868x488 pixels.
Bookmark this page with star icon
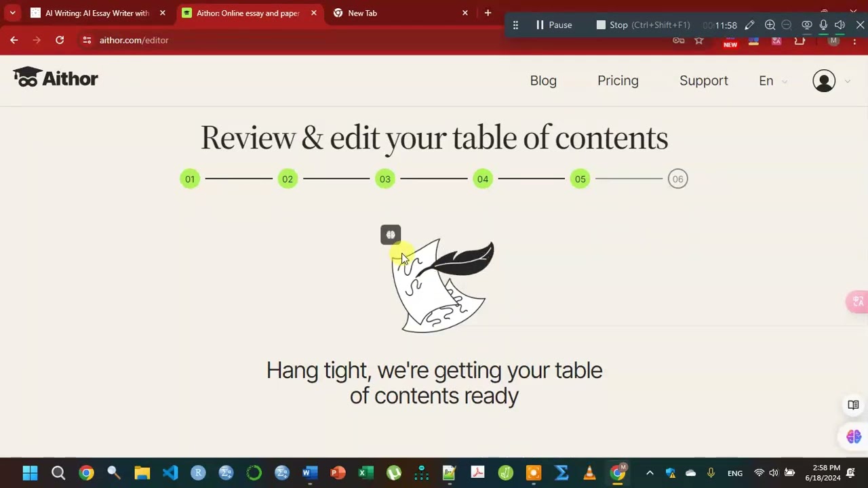point(699,41)
